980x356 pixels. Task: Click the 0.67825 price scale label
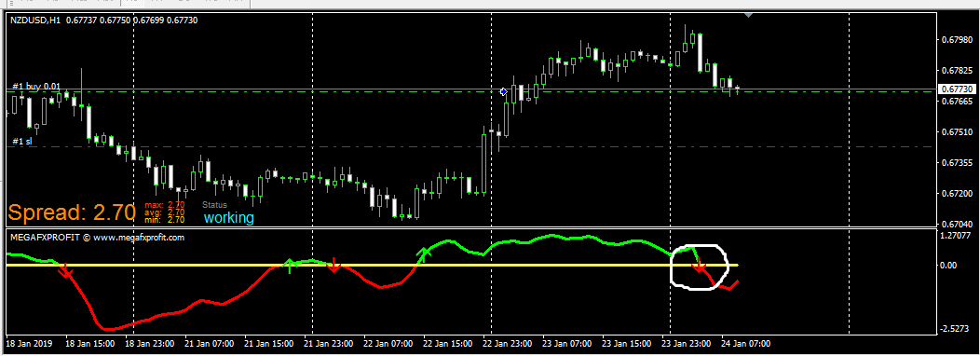tap(957, 71)
